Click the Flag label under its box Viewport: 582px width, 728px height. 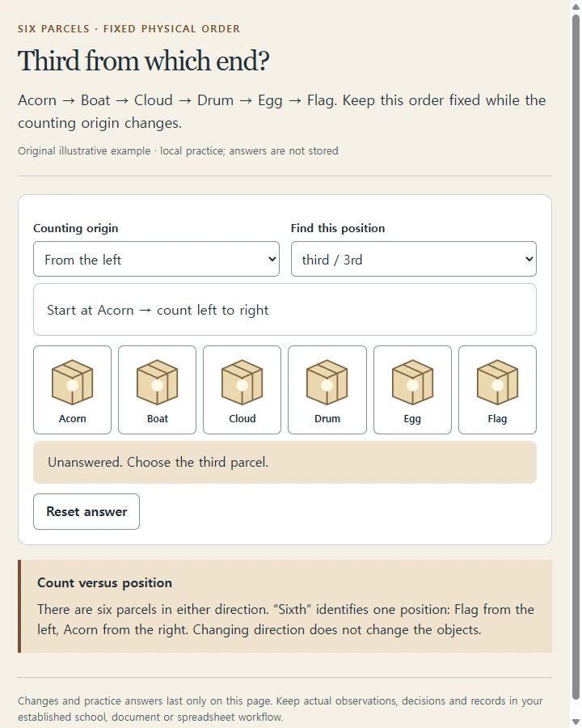(x=498, y=419)
